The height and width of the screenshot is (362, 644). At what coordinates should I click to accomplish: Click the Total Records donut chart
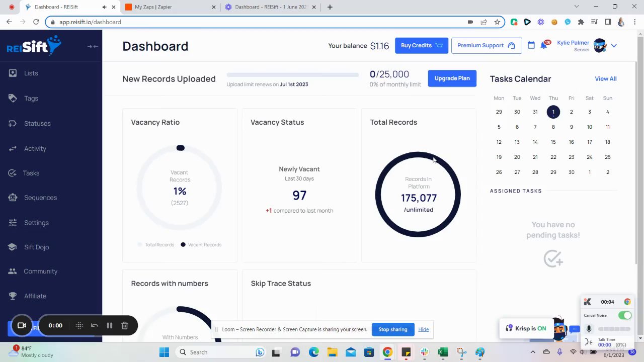point(418,194)
